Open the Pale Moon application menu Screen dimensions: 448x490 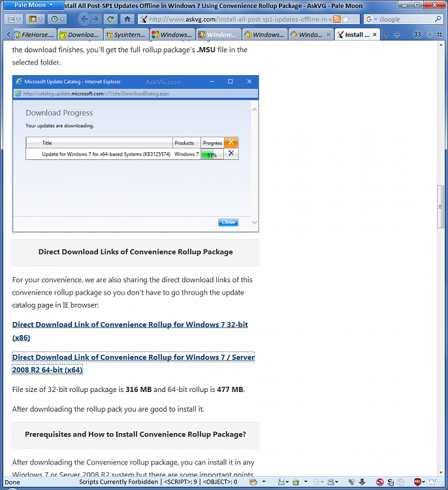point(33,5)
